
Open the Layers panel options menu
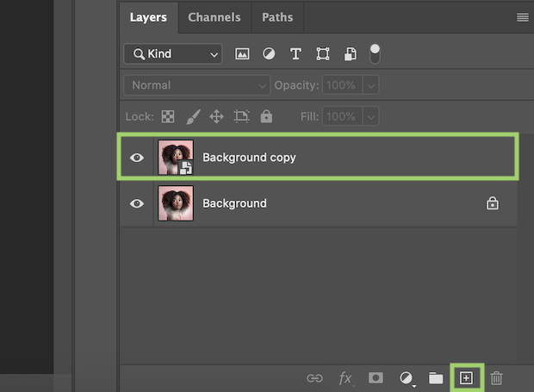[x=523, y=17]
